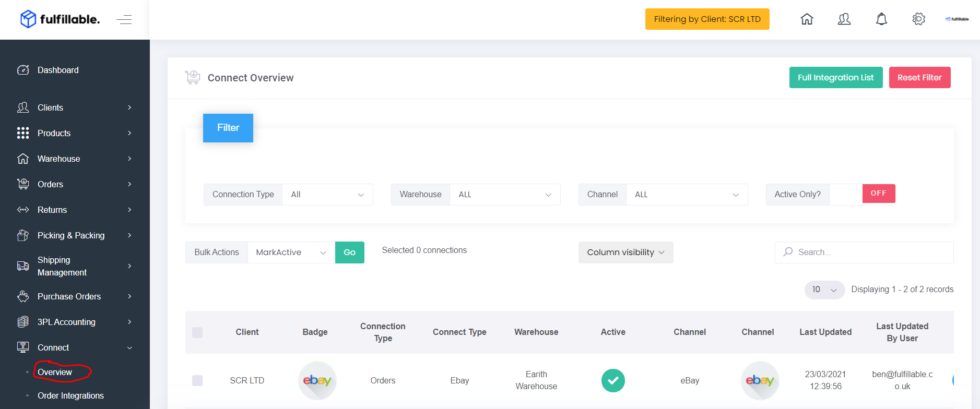
Task: Click the Dashboard gauge icon
Action: 23,70
